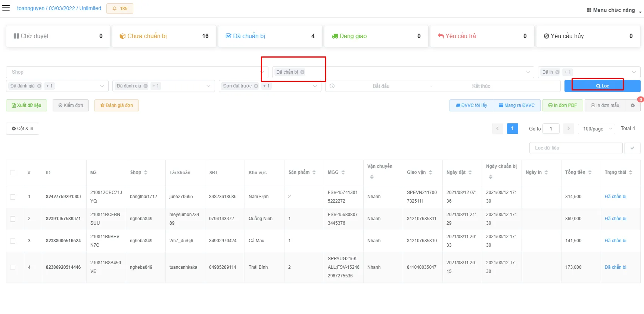The width and height of the screenshot is (644, 314).
Task: Sort table by MGG column
Action: [343, 172]
